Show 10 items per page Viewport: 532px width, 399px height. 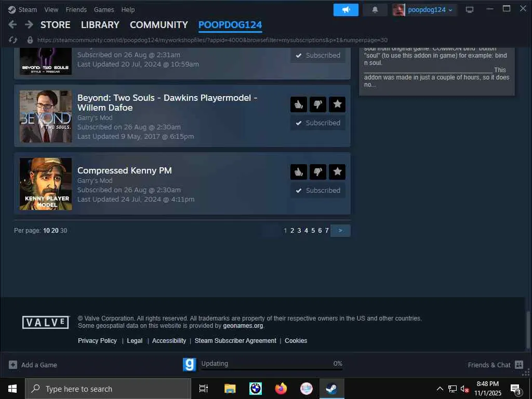[46, 230]
